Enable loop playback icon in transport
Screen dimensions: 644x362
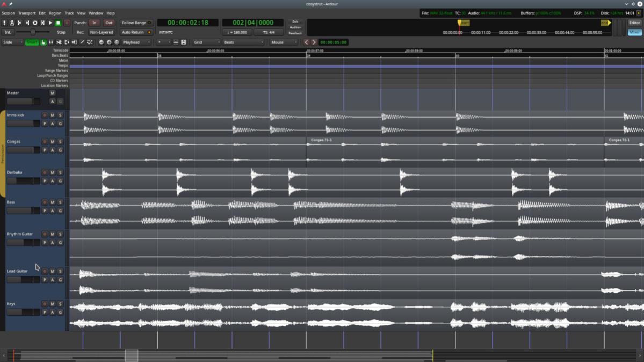[35, 23]
